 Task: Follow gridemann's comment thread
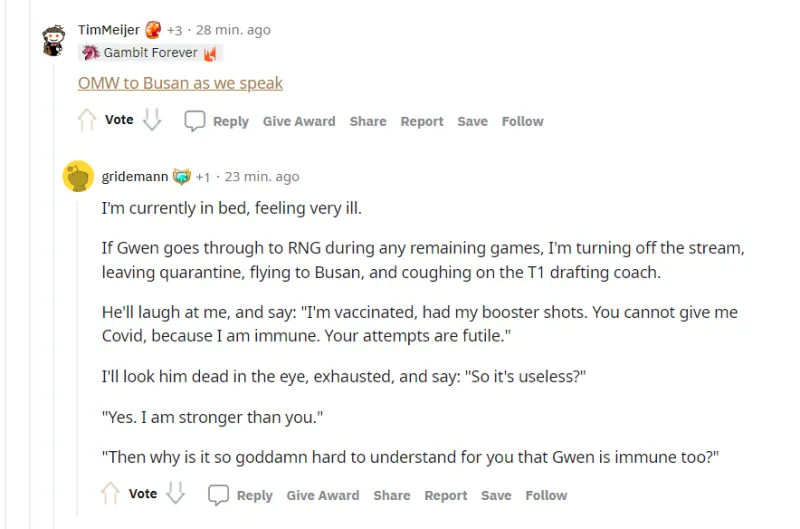click(x=546, y=495)
